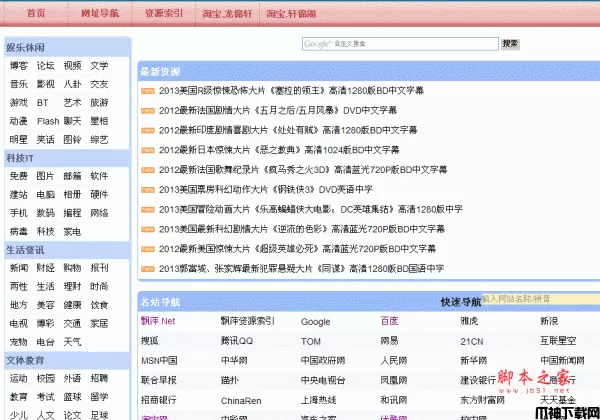Image resolution: width=600 pixels, height=420 pixels.
Task: Click the new icon beside 同谋 entry
Action: pos(148,269)
